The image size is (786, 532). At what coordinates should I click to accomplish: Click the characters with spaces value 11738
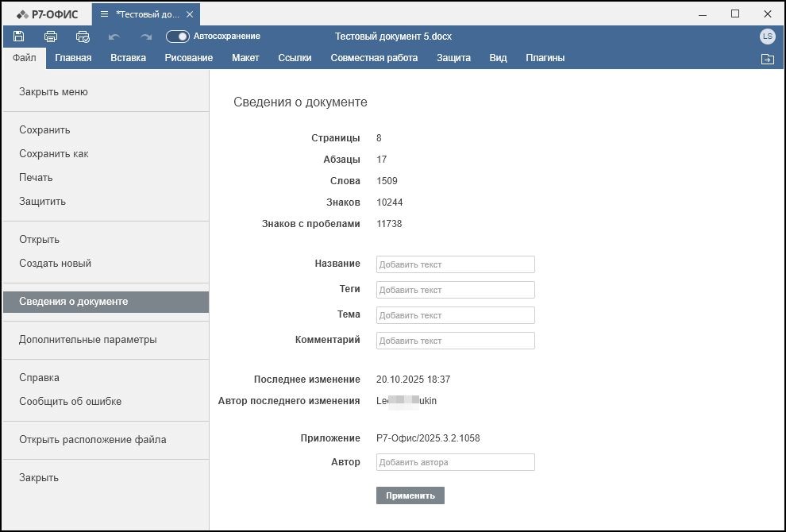point(389,224)
